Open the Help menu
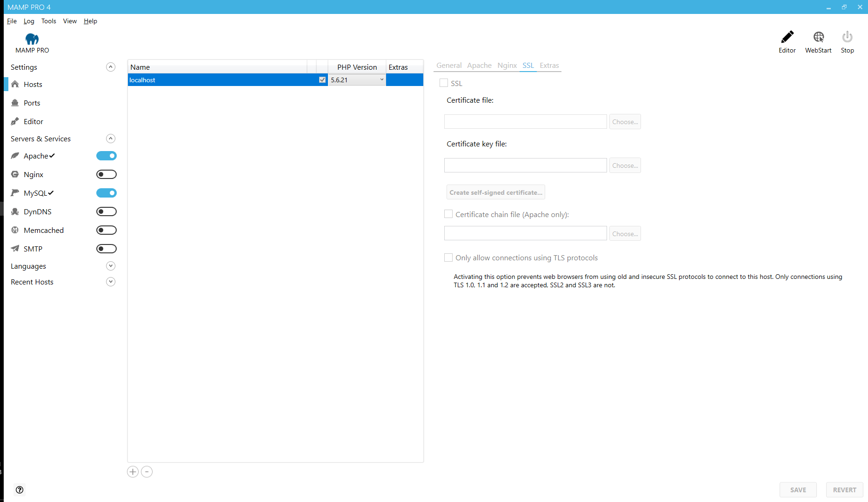868x502 pixels. click(x=90, y=21)
